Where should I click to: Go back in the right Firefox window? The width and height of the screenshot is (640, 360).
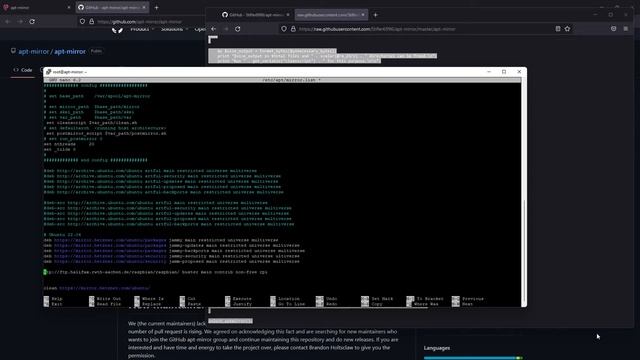[x=213, y=29]
